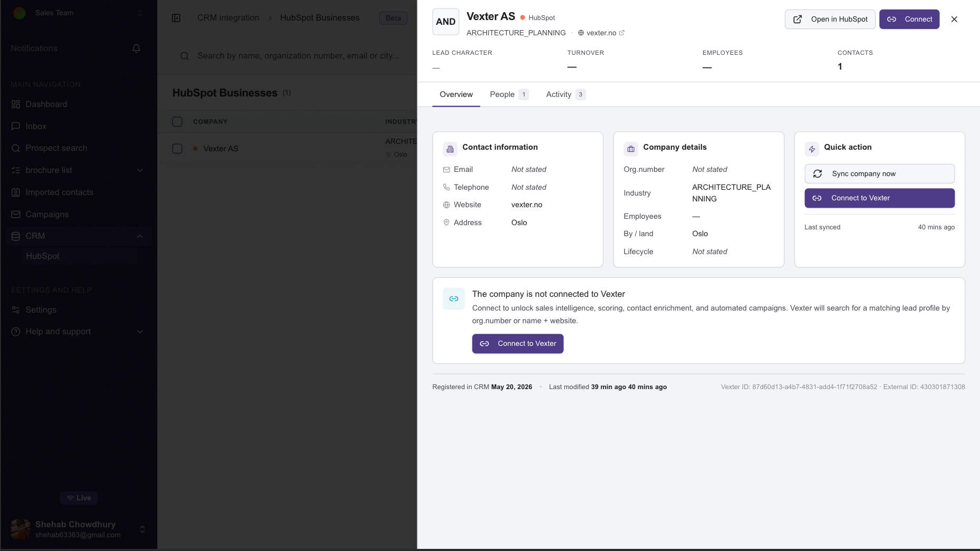Viewport: 980px width, 551px height.
Task: Close the Vexter AS detail panel
Action: click(x=954, y=19)
